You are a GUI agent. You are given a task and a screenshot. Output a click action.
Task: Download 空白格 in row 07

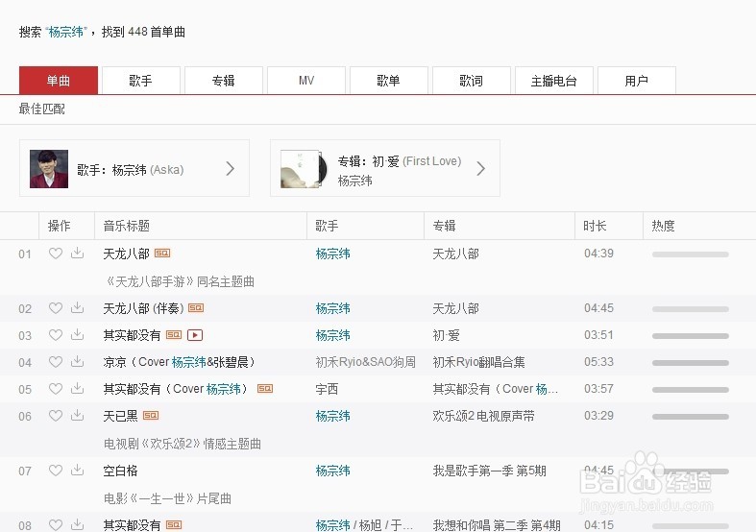[77, 470]
